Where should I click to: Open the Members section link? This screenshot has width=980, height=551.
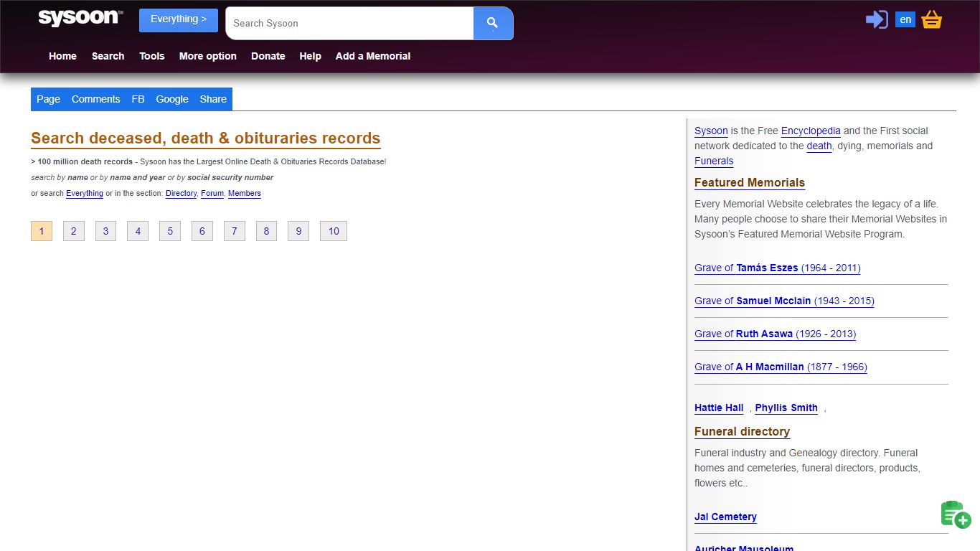245,193
